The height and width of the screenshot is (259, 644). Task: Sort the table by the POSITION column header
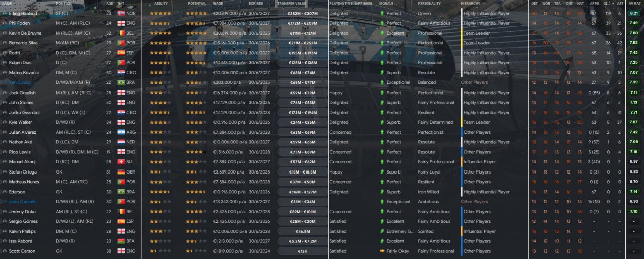[63, 4]
